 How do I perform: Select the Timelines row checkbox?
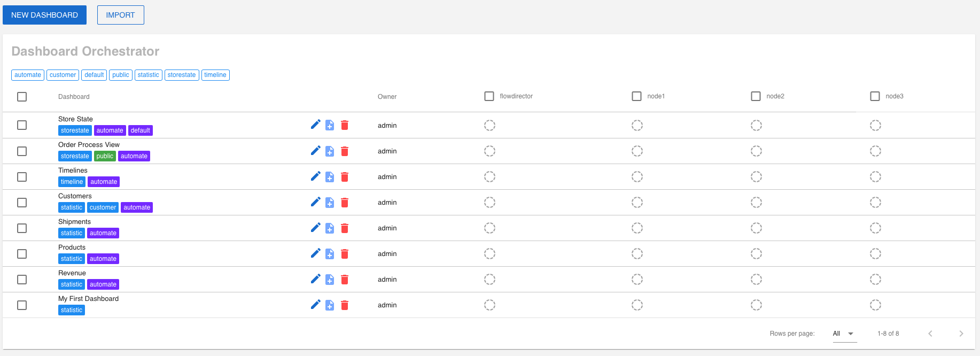pyautogui.click(x=22, y=177)
